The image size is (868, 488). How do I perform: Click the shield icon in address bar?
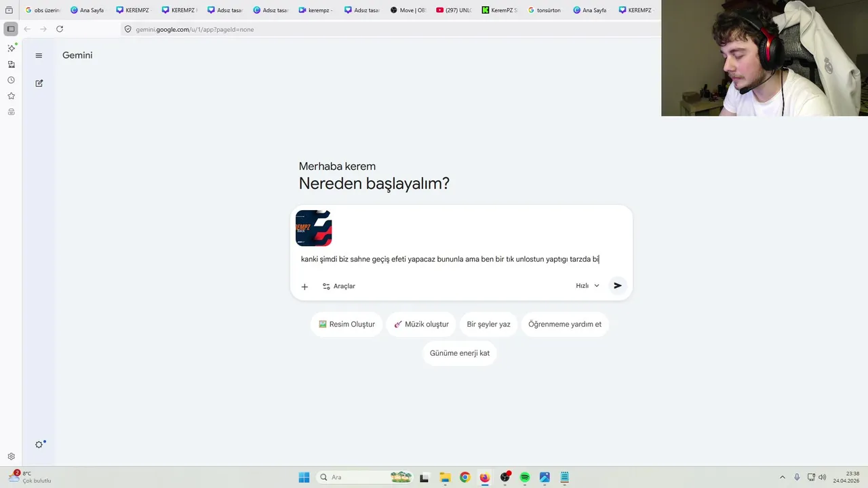pos(127,29)
